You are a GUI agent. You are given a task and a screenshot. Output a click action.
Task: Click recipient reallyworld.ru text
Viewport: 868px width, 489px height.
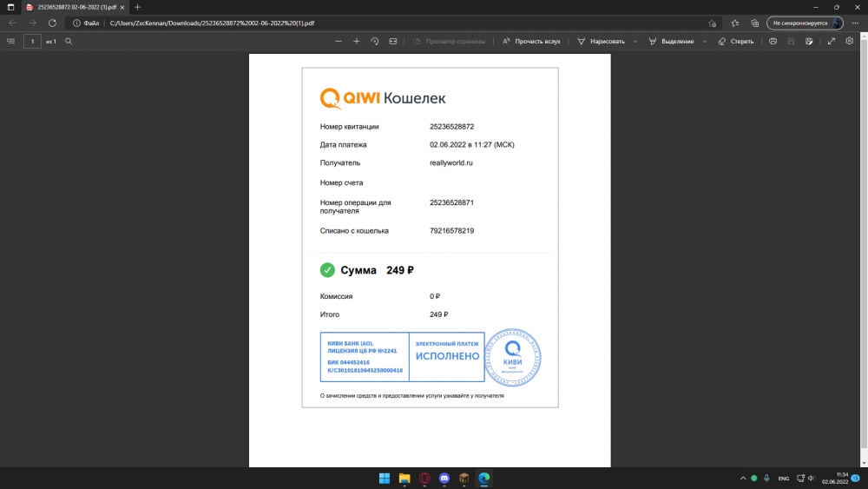[451, 162]
